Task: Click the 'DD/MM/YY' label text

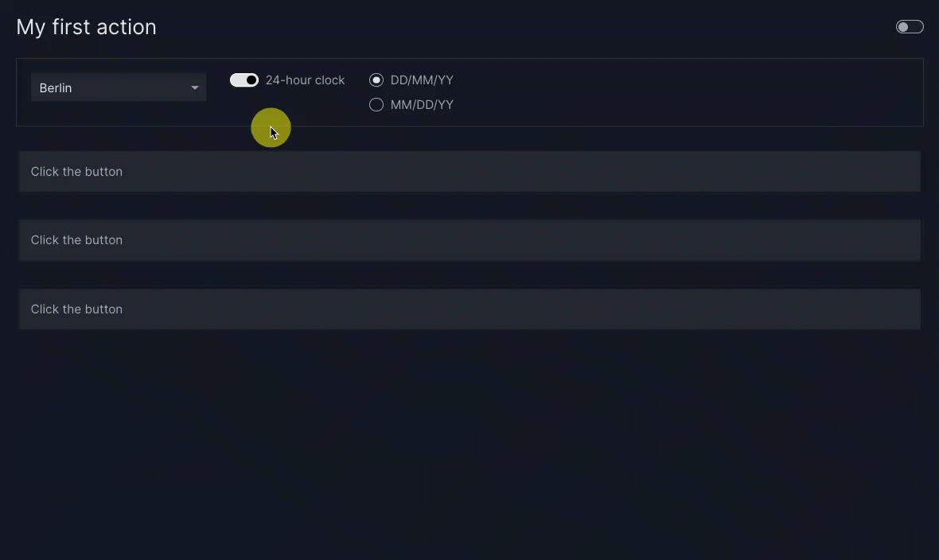Action: click(x=422, y=80)
